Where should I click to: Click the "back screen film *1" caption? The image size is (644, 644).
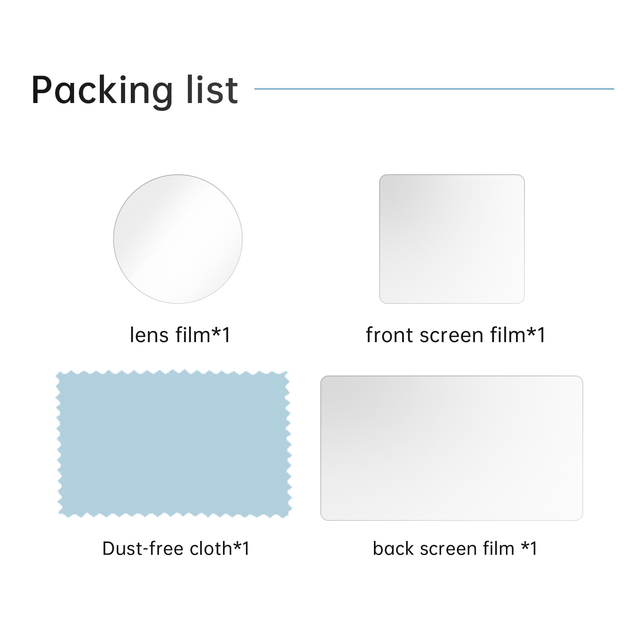pyautogui.click(x=455, y=548)
